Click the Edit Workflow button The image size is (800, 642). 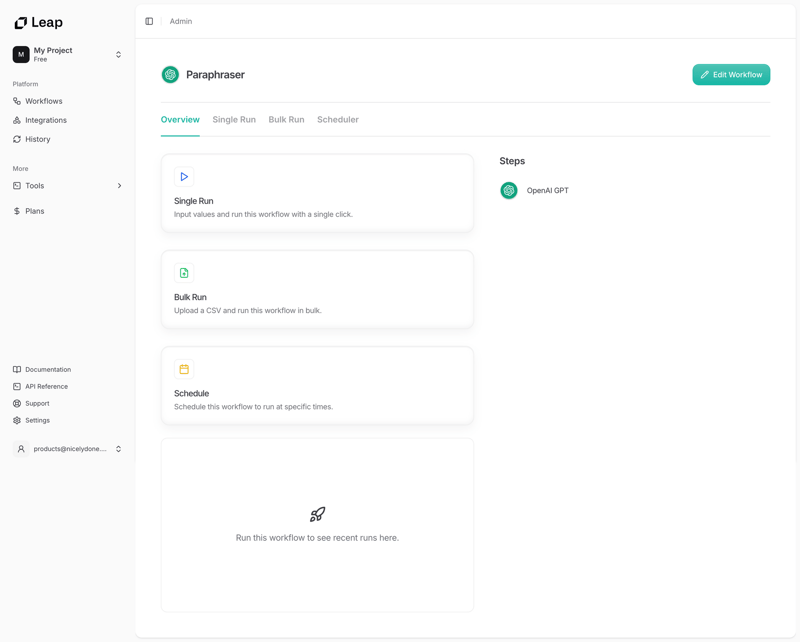731,74
